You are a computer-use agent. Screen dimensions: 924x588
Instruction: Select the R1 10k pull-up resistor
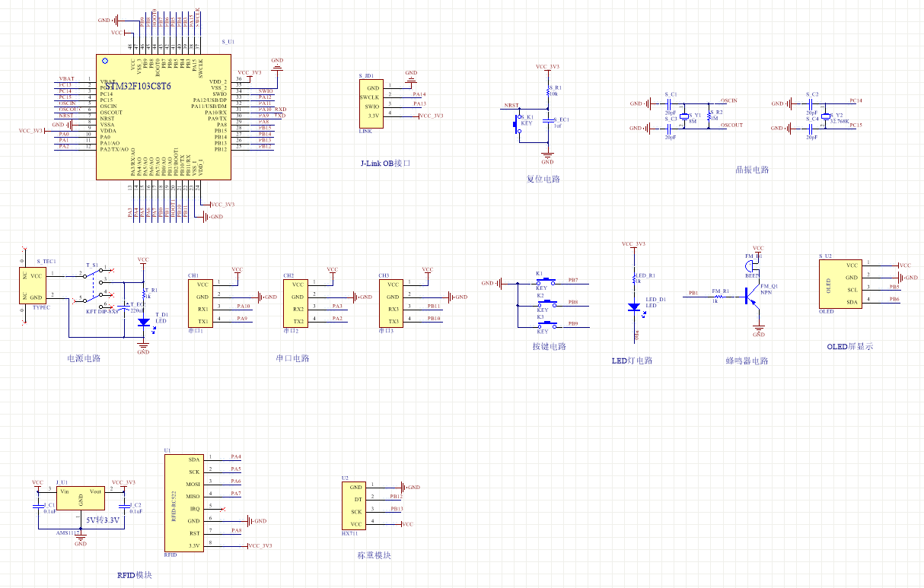pyautogui.click(x=548, y=92)
